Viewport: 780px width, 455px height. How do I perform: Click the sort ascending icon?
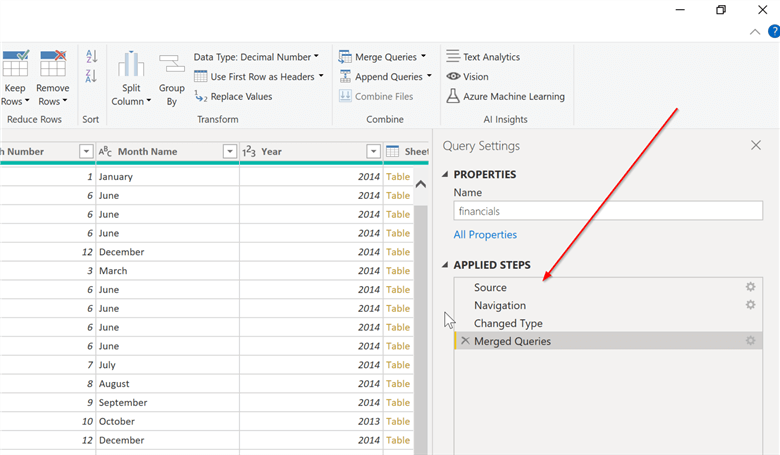tap(92, 57)
